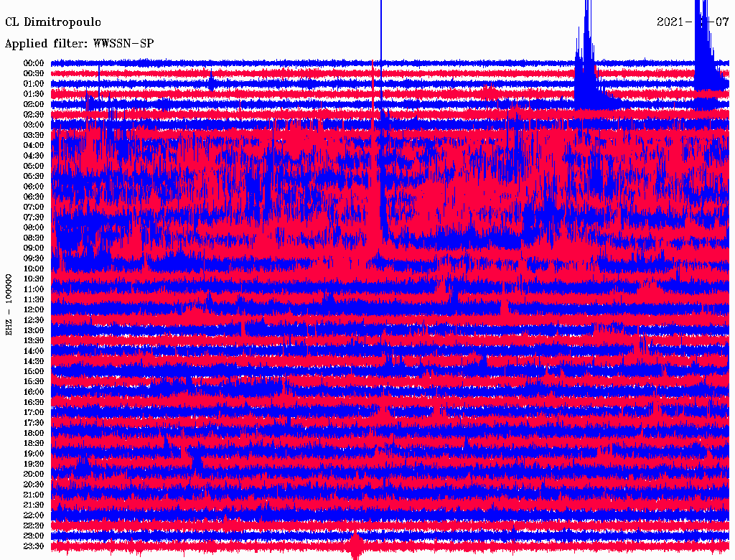Screen dimensions: 735x560
Task: Select the 22:00 time label
Action: pyautogui.click(x=34, y=515)
